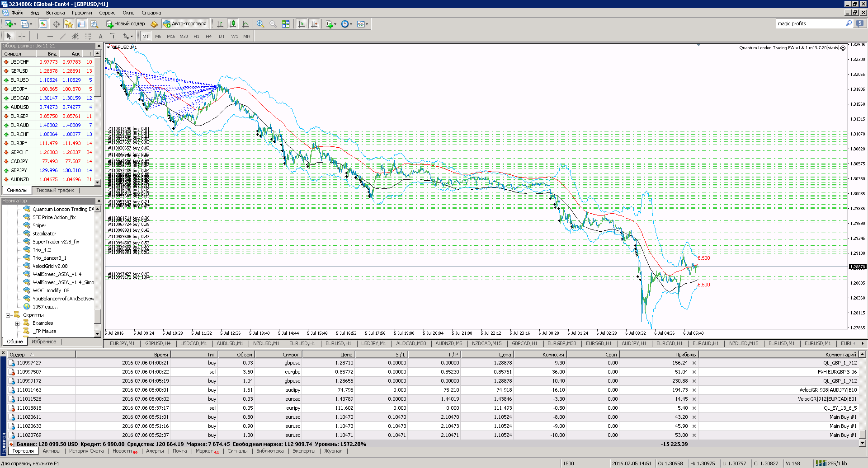868x468 pixels.
Task: Click the chart templates icon
Action: pyautogui.click(x=360, y=24)
